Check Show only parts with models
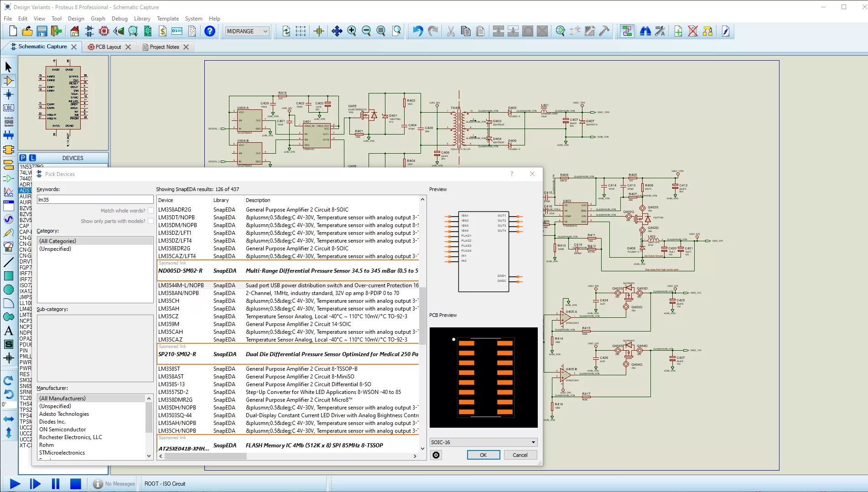 [151, 221]
